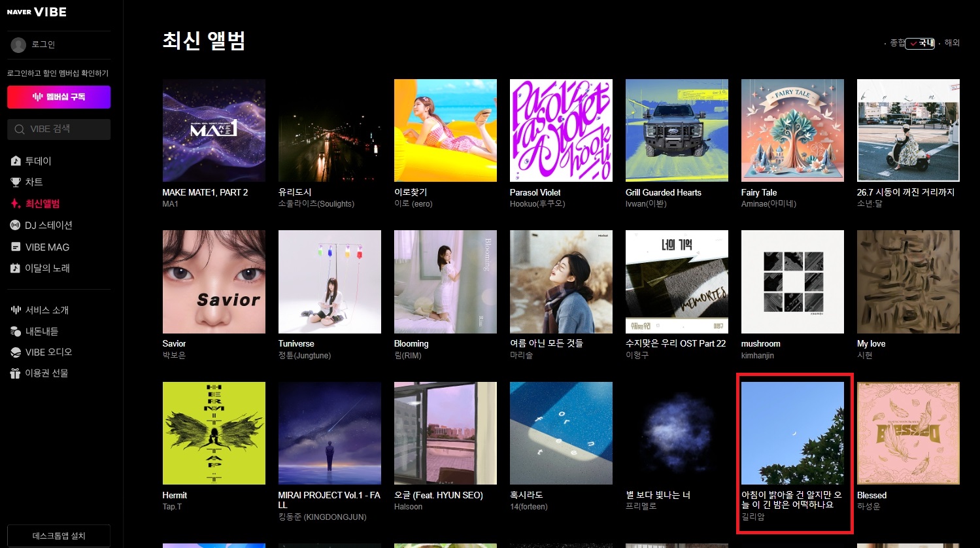Open Grill Guarded Hearts album cover
980x548 pixels.
coord(677,131)
